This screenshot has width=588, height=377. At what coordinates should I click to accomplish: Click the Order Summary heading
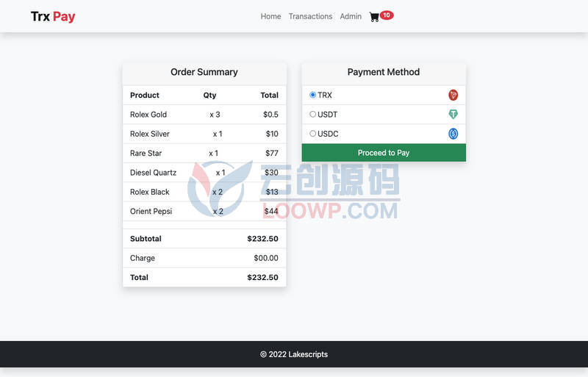[x=204, y=72]
